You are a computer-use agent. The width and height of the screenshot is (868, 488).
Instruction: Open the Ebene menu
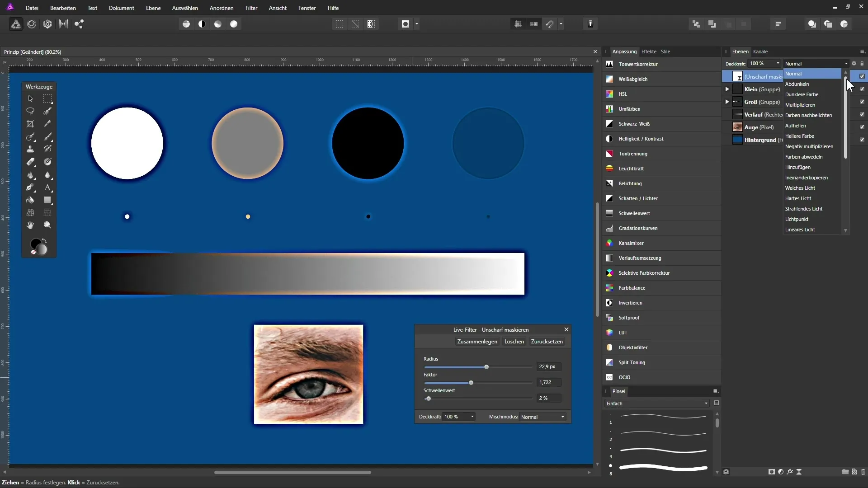[x=153, y=8]
